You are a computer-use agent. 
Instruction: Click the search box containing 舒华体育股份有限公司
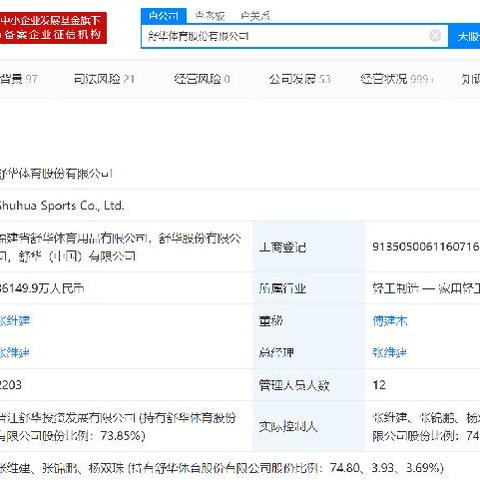(x=294, y=36)
